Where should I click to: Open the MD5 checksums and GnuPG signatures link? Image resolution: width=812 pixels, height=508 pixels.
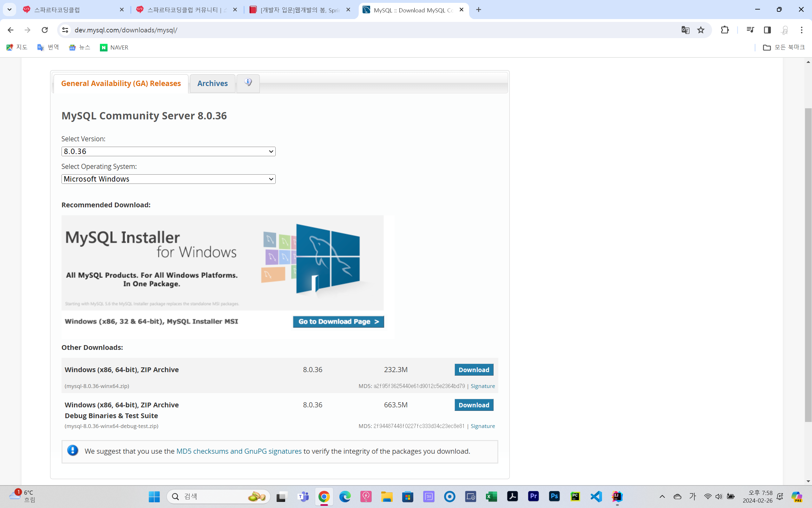239,451
